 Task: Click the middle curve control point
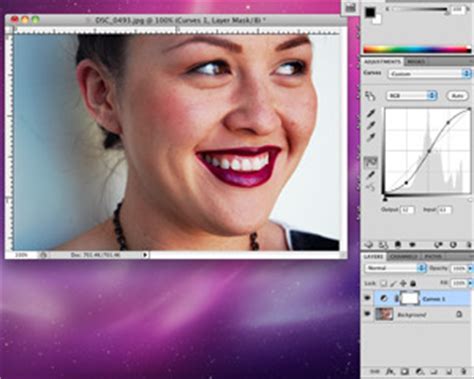click(x=429, y=152)
